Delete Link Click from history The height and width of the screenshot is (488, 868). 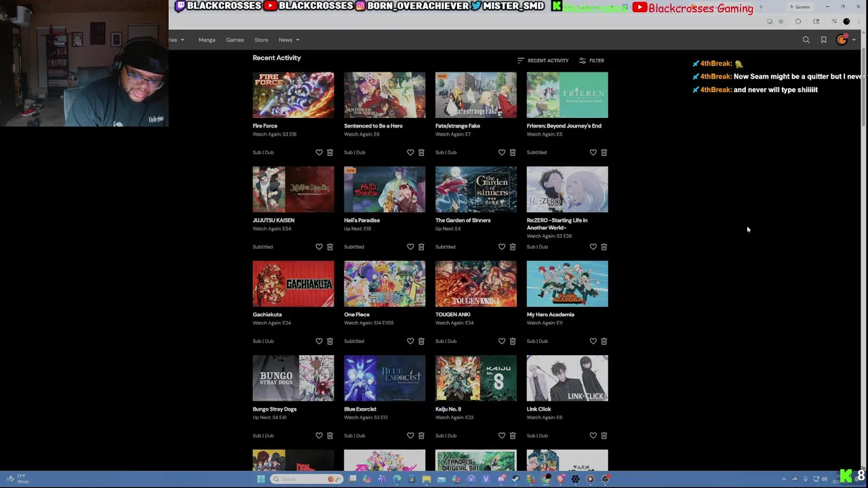click(x=604, y=436)
